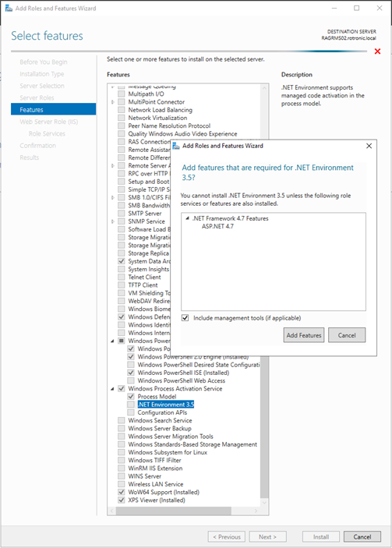This screenshot has width=392, height=548.
Task: Select Windows Standards-Based Storage Management row
Action: pos(192,444)
